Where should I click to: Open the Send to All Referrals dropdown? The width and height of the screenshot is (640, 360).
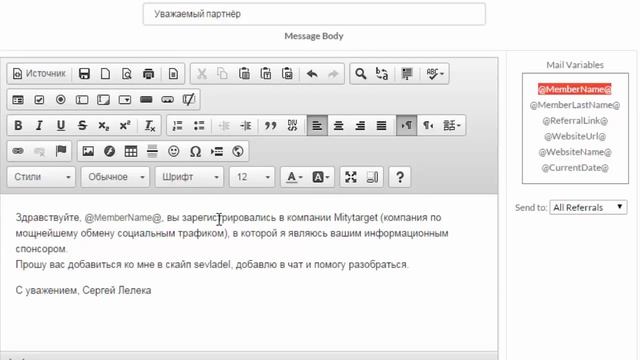pyautogui.click(x=588, y=207)
